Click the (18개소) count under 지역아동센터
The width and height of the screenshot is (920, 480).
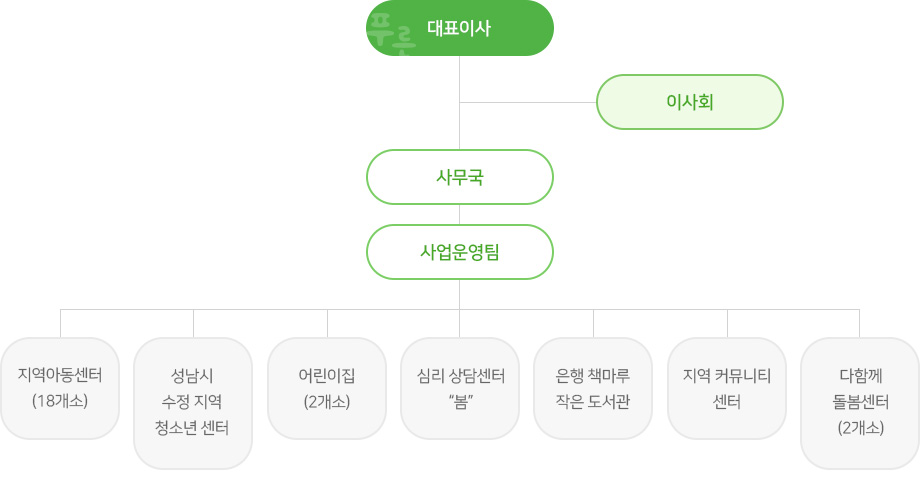(x=60, y=401)
